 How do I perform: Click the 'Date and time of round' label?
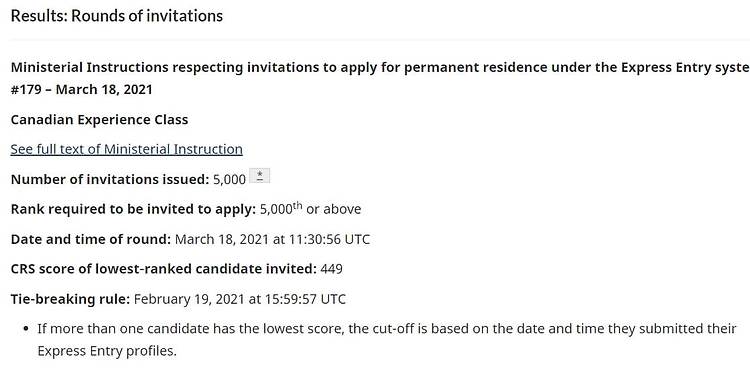91,239
